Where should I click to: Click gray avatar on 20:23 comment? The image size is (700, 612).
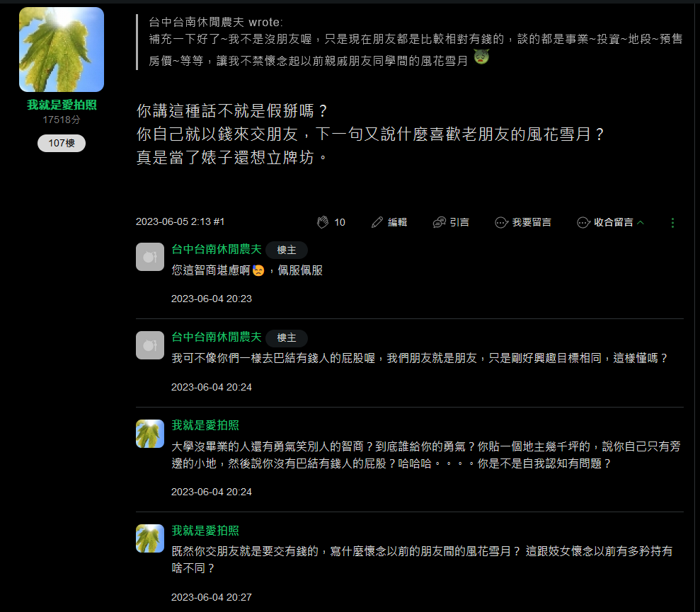coord(150,257)
